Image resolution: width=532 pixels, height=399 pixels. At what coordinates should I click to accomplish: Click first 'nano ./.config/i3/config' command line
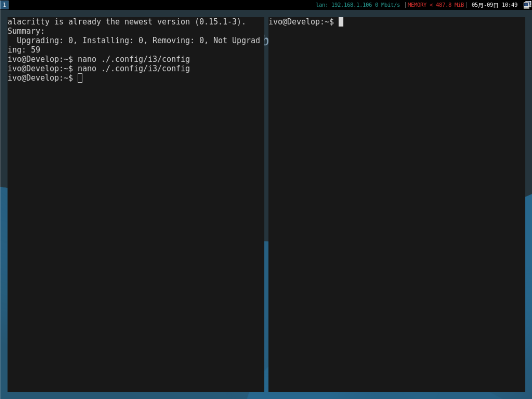click(x=99, y=59)
